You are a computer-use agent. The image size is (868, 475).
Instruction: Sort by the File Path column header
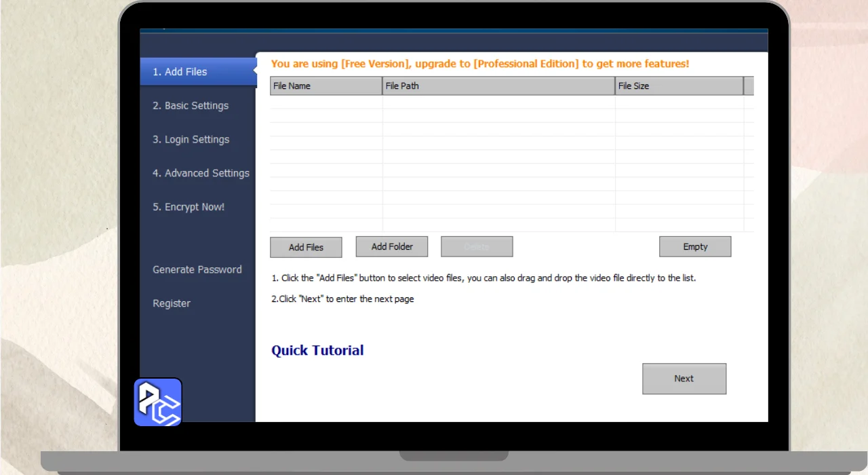coord(499,86)
